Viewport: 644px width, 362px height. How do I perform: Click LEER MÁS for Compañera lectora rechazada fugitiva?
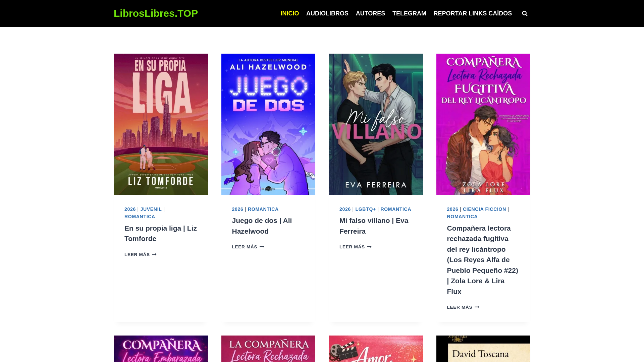463,307
